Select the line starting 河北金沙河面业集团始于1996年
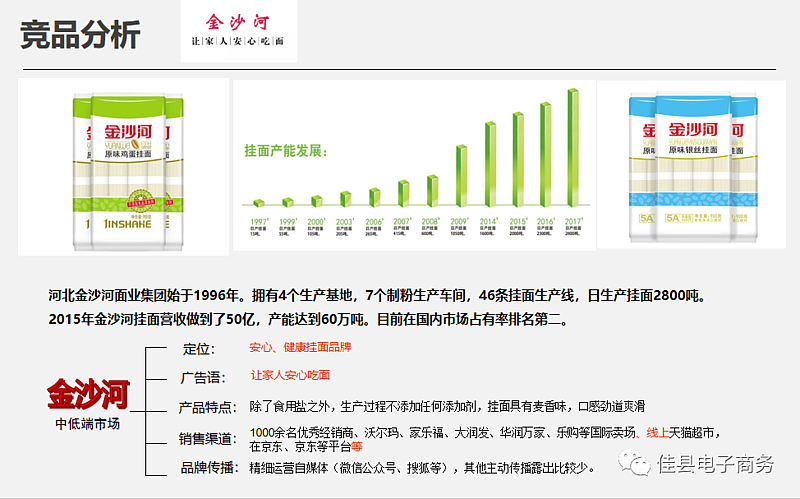 tap(377, 295)
